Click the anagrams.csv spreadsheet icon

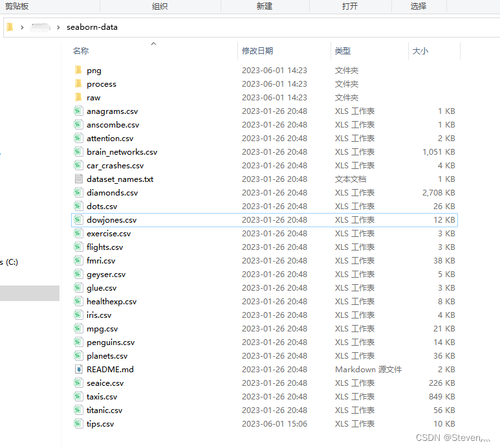tap(78, 111)
